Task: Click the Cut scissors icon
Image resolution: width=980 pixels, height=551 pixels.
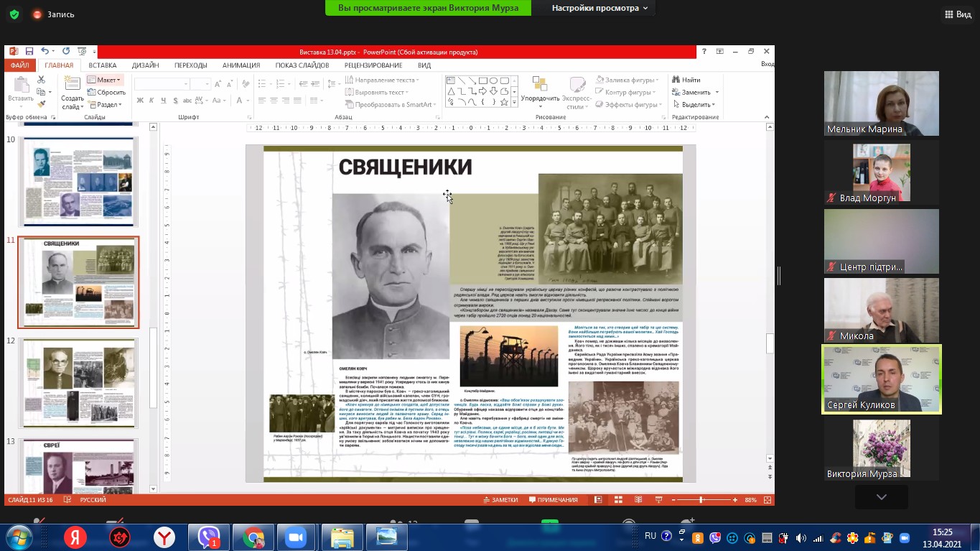Action: [x=42, y=80]
